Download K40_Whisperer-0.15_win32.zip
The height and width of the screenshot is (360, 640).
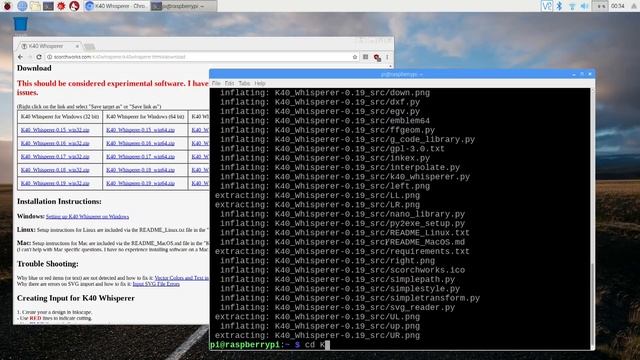pyautogui.click(x=55, y=130)
